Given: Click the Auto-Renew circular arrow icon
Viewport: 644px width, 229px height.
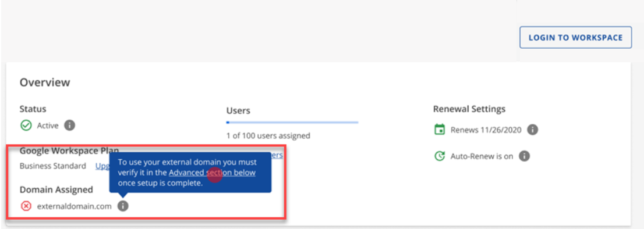Looking at the screenshot, I should (440, 156).
